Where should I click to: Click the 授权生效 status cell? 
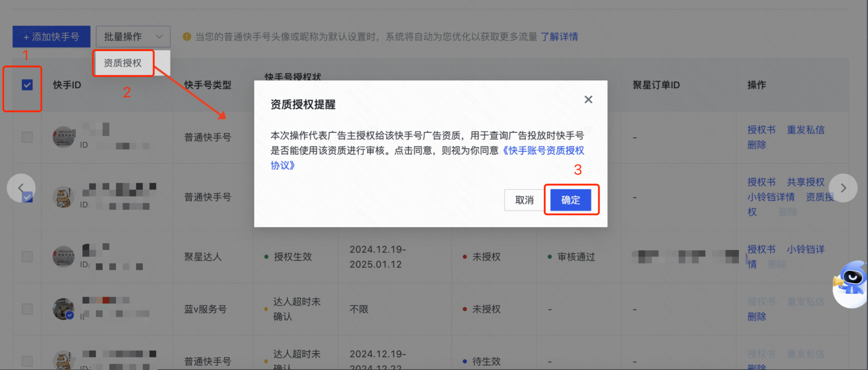293,257
